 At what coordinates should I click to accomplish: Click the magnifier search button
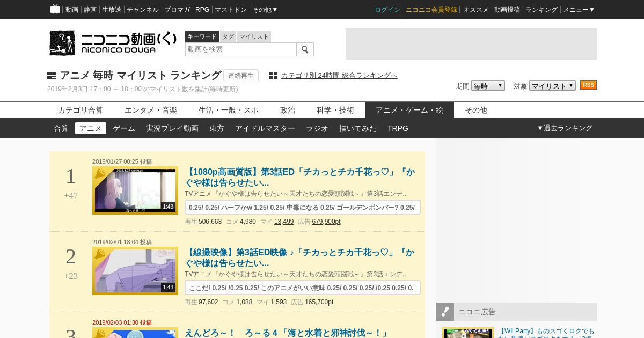pos(305,49)
